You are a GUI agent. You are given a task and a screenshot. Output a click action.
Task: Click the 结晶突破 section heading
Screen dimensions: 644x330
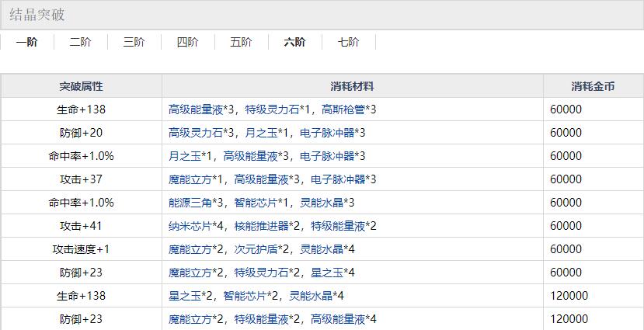tap(37, 15)
